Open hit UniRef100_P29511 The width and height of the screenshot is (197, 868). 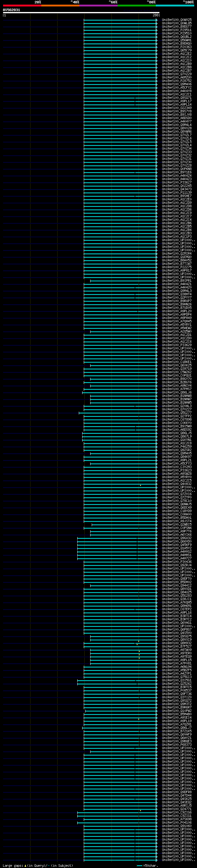[x=177, y=30]
